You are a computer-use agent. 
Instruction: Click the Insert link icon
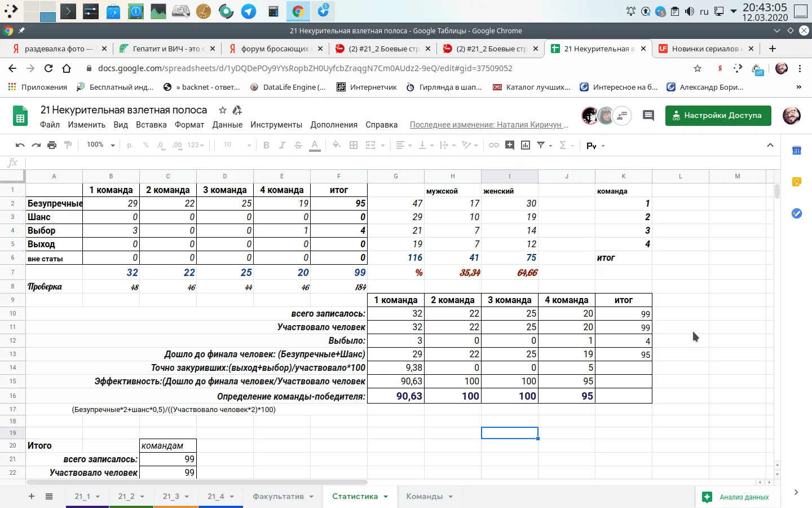494,145
